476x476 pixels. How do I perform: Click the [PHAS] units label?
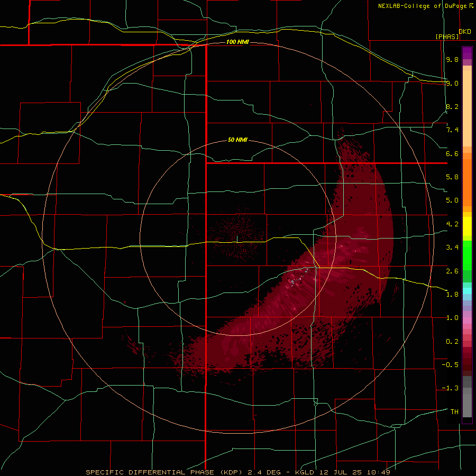click(x=447, y=36)
